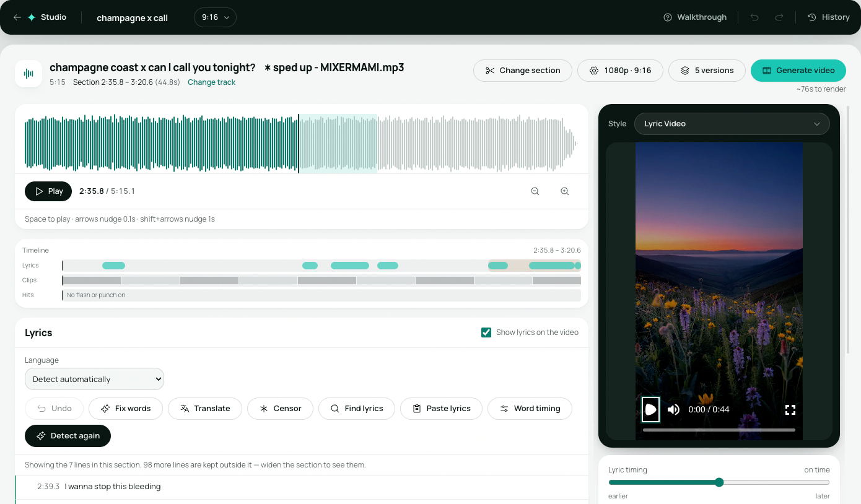Open Word timing settings

pos(530,409)
